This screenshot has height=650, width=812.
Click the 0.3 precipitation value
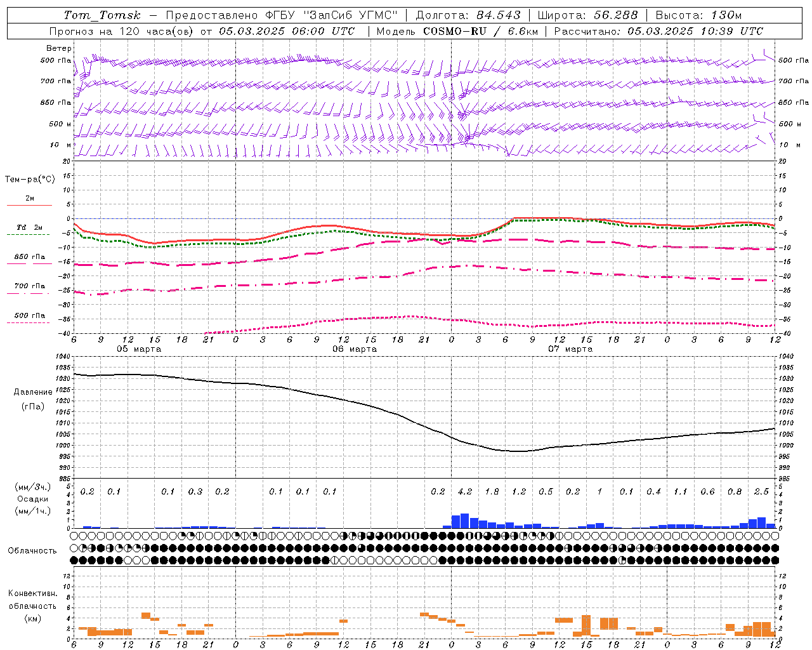pos(195,492)
